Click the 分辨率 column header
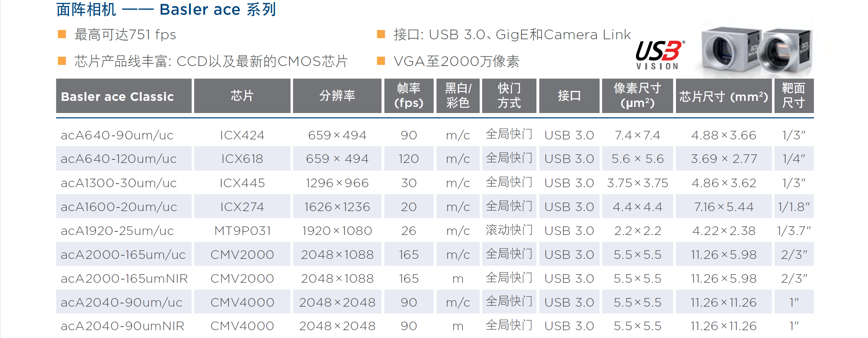The width and height of the screenshot is (868, 338). click(337, 96)
